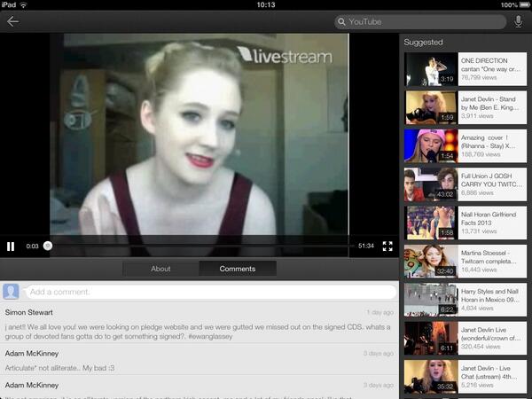This screenshot has height=399, width=532.
Task: Open 'Niall Horan Girlfriend Facts 2013' title
Action: [x=489, y=219]
